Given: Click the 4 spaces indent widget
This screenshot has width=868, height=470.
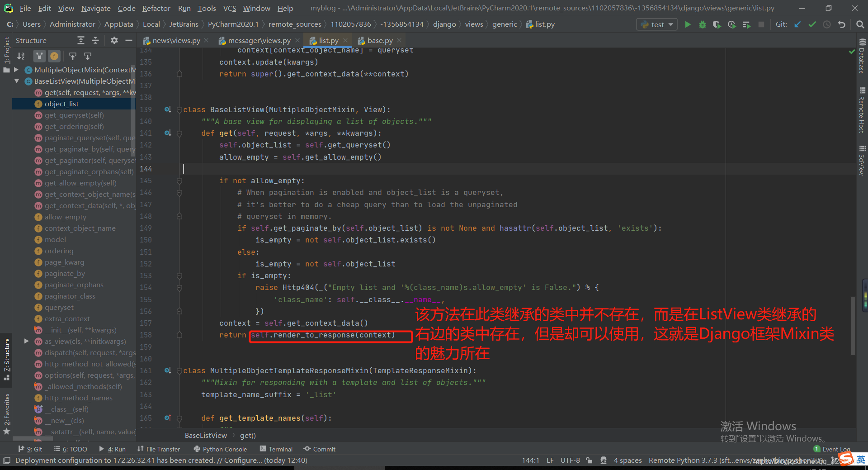Looking at the screenshot, I should click(x=627, y=460).
